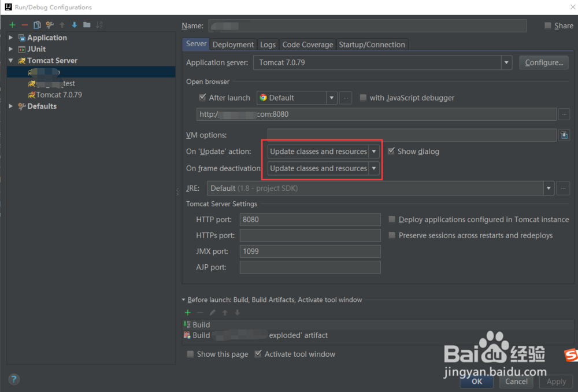Click OK button
The width and height of the screenshot is (578, 392).
(x=477, y=382)
